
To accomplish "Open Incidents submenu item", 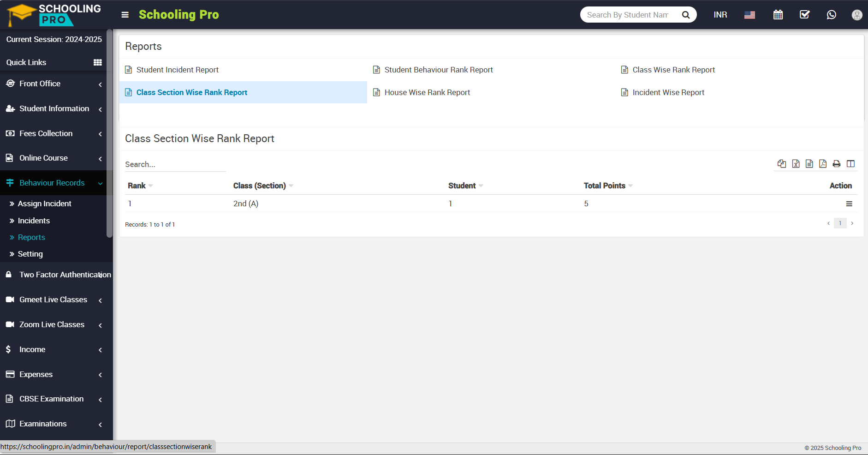I will click(x=34, y=221).
